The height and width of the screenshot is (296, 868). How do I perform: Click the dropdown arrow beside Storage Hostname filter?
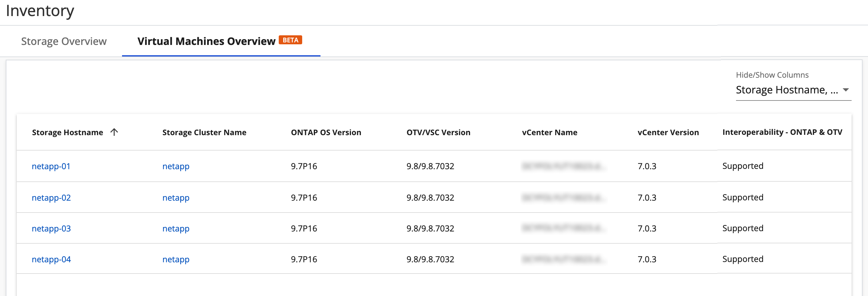(x=847, y=90)
